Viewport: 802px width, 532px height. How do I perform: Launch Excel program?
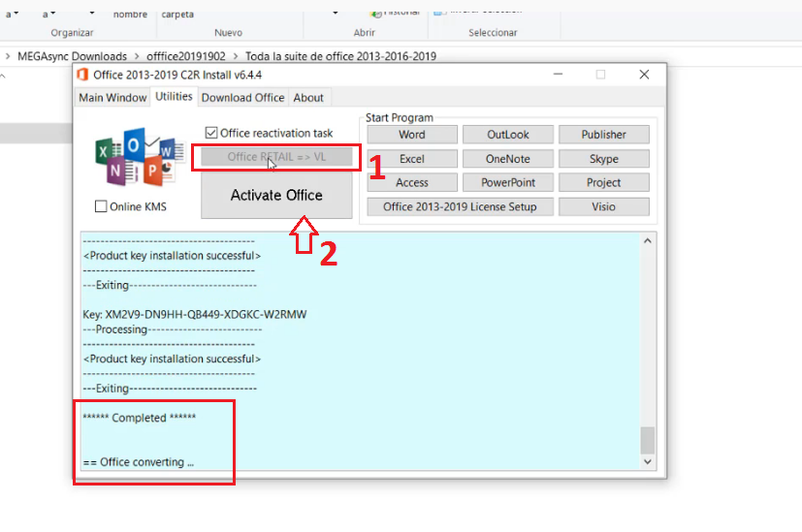pos(412,159)
